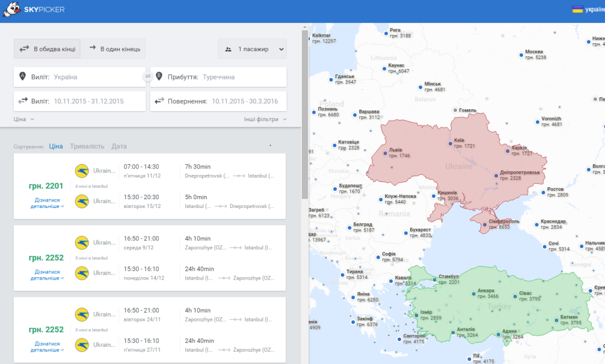Select the one-way 'В один кінець' option

[x=113, y=48]
